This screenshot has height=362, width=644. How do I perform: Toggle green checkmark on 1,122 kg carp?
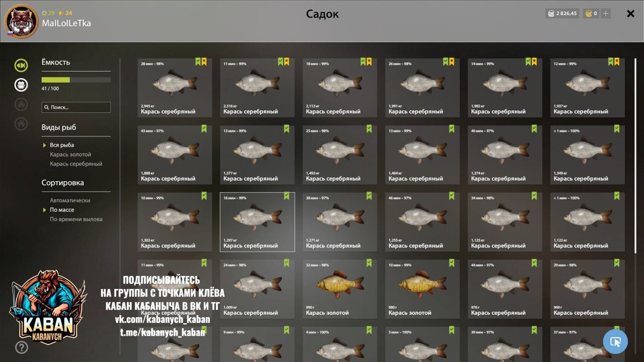pyautogui.click(x=617, y=196)
